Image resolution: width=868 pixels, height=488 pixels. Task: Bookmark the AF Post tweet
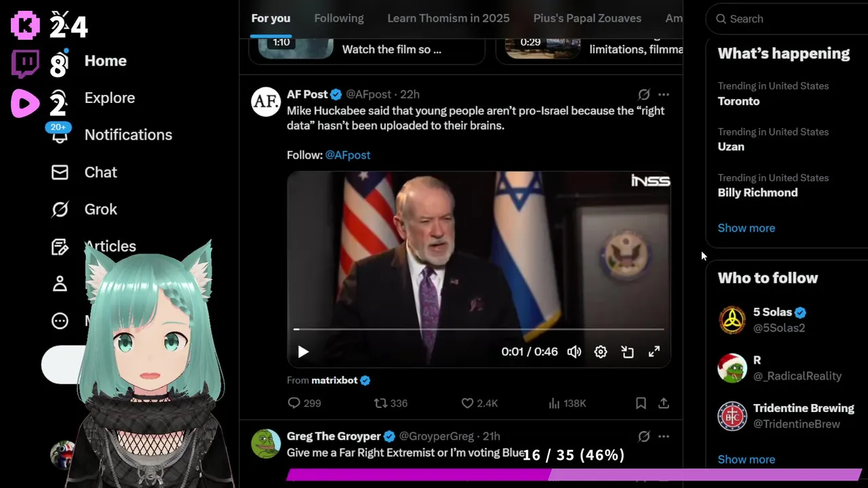tap(641, 403)
